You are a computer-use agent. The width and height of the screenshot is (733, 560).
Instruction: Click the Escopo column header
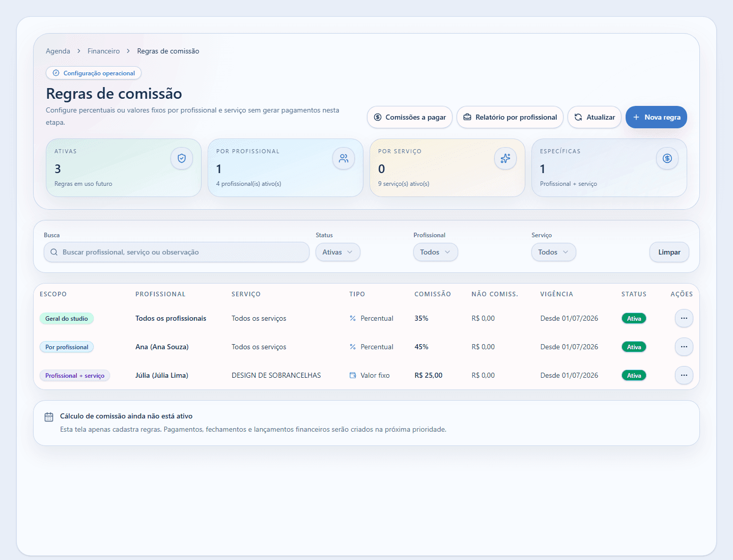[x=53, y=294]
